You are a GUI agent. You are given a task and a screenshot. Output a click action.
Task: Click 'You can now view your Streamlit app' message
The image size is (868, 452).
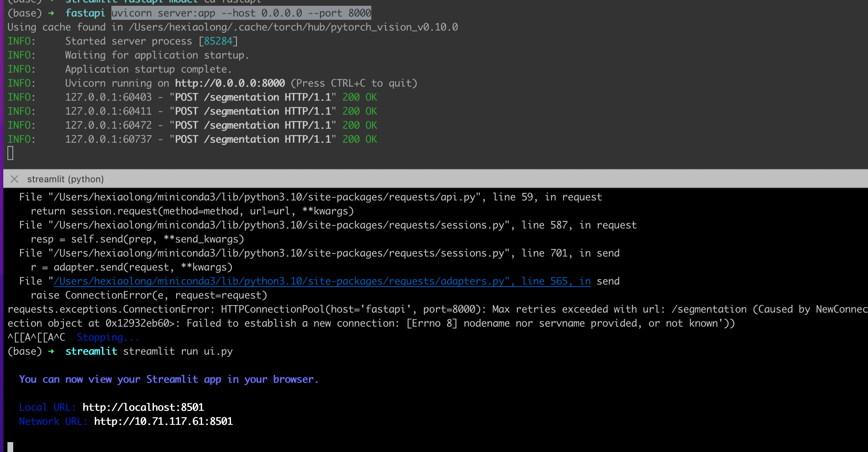(x=168, y=379)
